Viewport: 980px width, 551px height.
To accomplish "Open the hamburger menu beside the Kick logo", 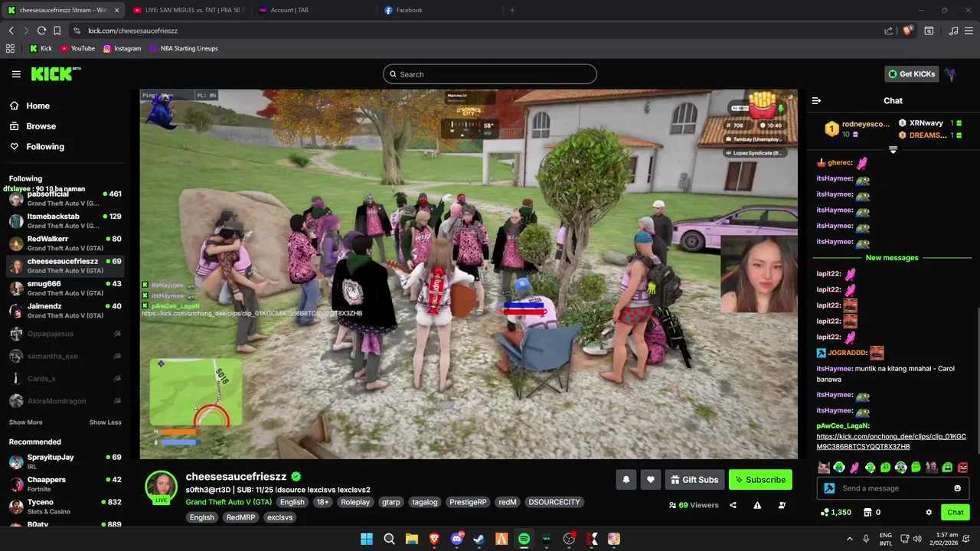I will [x=16, y=74].
